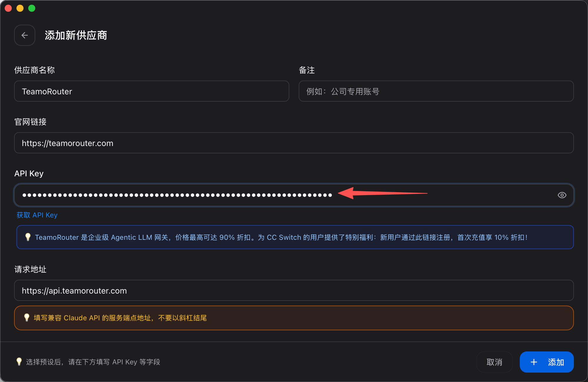Image resolution: width=588 pixels, height=382 pixels.
Task: Minimize window with yellow button
Action: [x=20, y=8]
